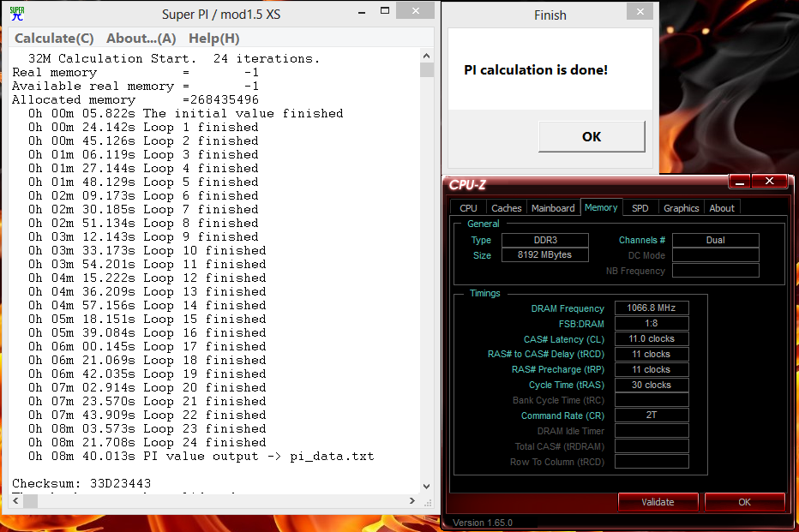799x532 pixels.
Task: Close the Super PI window
Action: [x=415, y=10]
